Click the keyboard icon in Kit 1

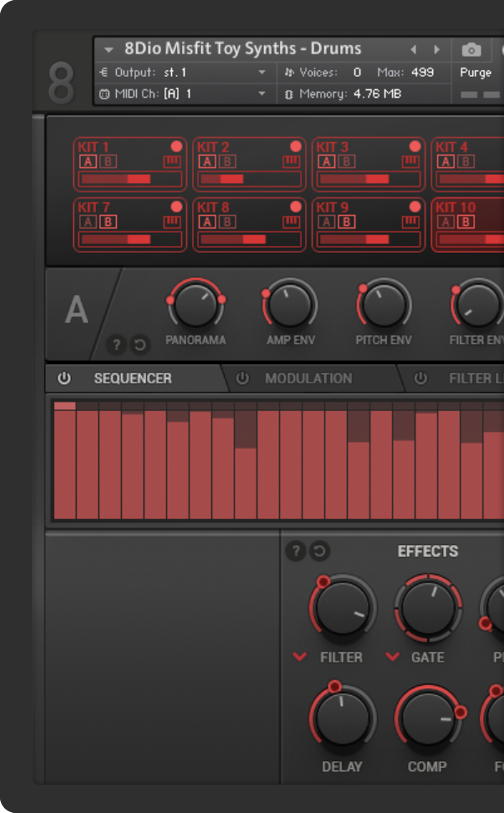click(172, 161)
